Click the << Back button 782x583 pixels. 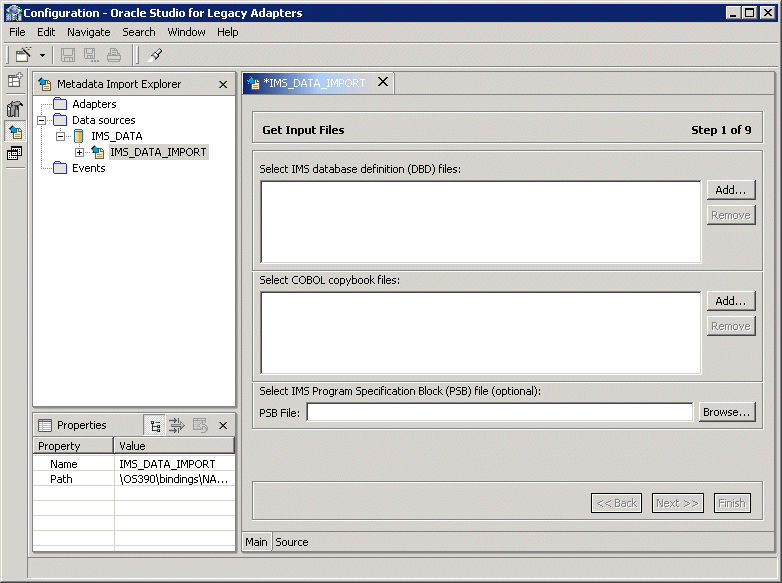pos(616,503)
